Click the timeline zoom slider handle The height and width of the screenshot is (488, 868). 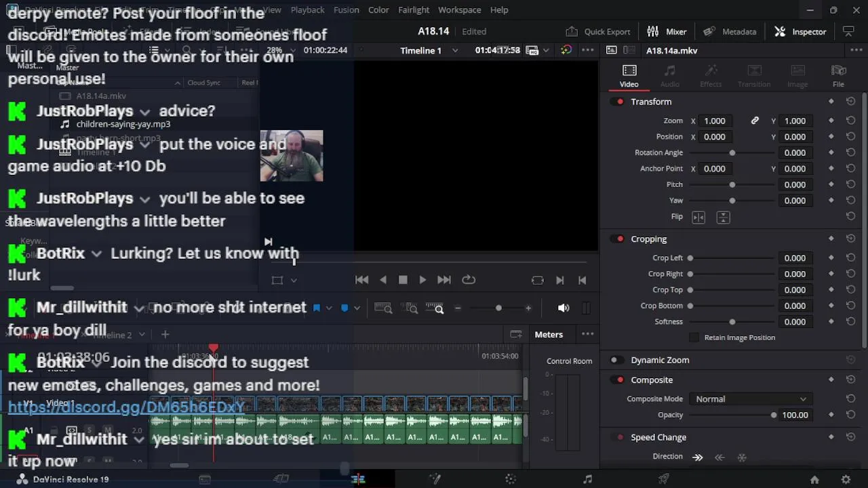click(x=498, y=308)
